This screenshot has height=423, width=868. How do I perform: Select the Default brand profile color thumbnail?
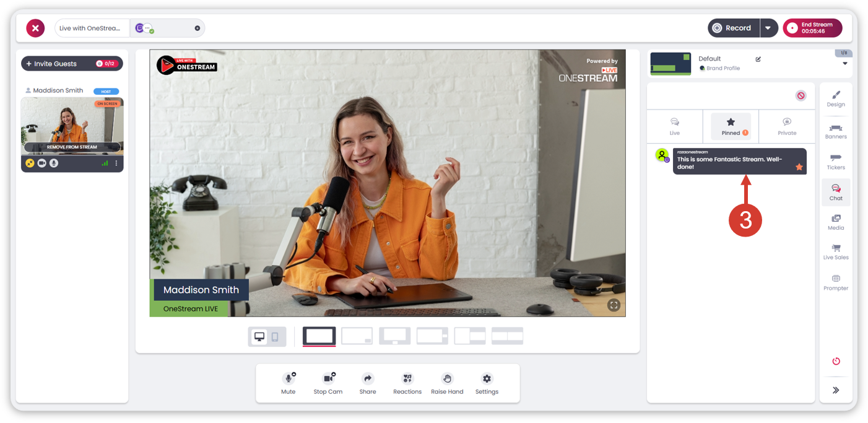coord(671,64)
